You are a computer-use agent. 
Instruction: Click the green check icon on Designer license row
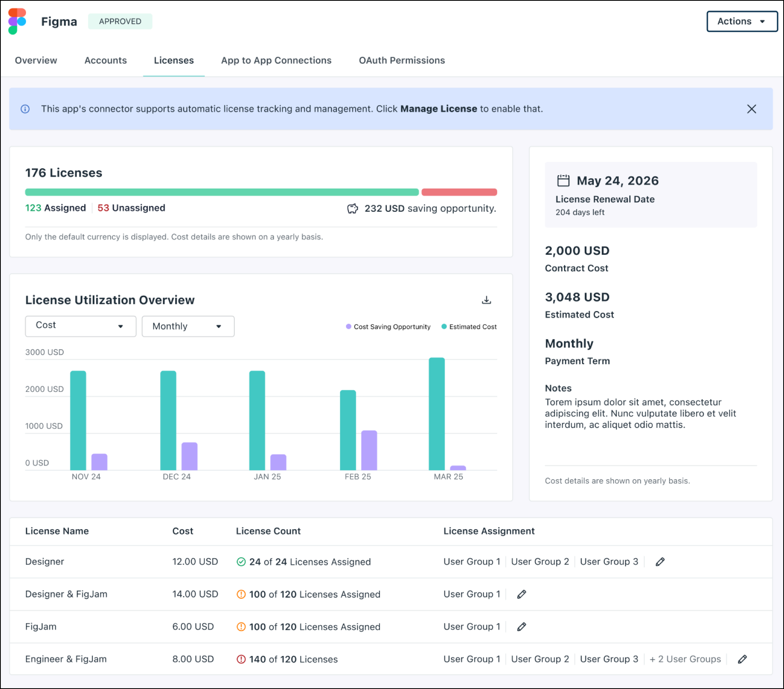pyautogui.click(x=241, y=562)
